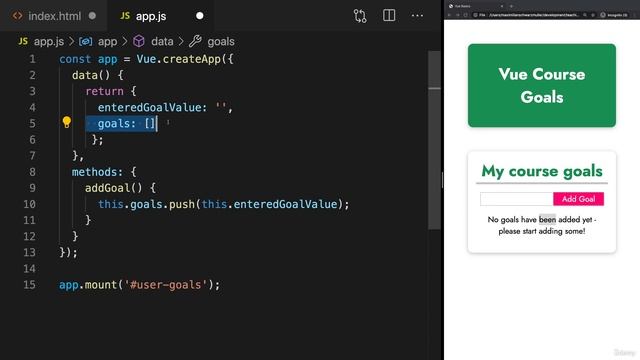Viewport: 640px width, 360px height.
Task: Focus the goal text input in the browser
Action: [x=516, y=199]
